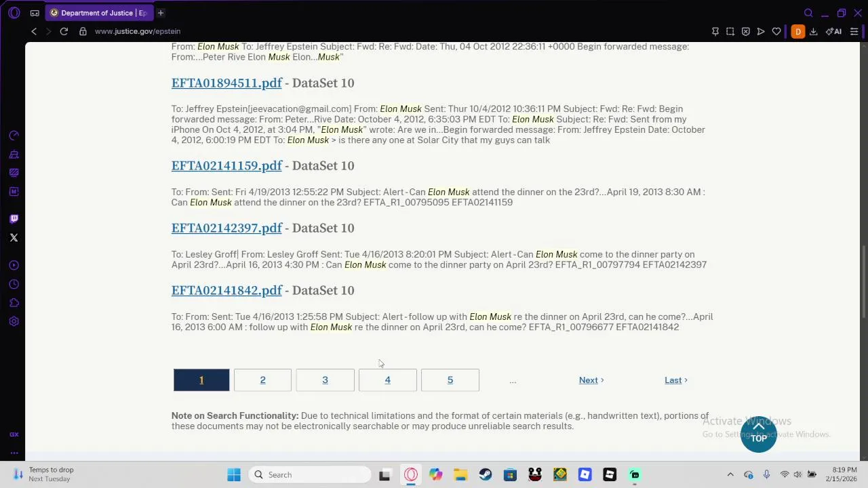Image resolution: width=868 pixels, height=488 pixels.
Task: Show site security padlock info
Action: click(x=83, y=31)
